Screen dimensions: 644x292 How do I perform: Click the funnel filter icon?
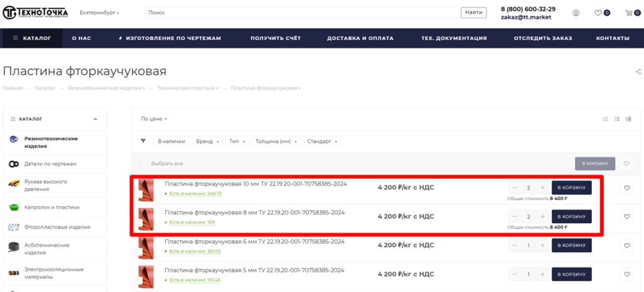143,142
